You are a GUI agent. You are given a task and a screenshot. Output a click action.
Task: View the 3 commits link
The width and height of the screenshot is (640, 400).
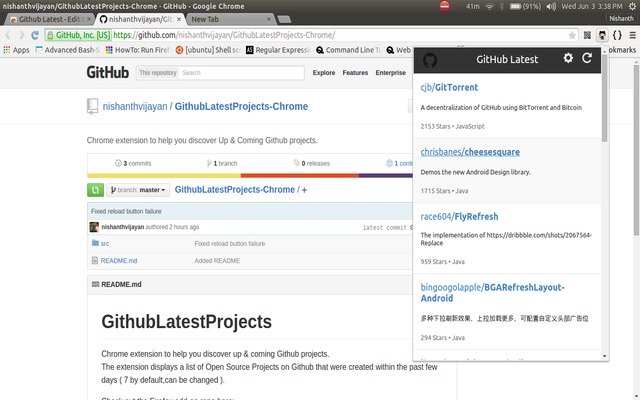pos(133,163)
